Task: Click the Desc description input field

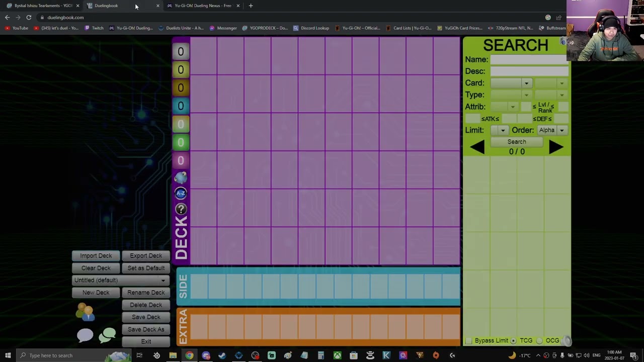Action: (529, 71)
